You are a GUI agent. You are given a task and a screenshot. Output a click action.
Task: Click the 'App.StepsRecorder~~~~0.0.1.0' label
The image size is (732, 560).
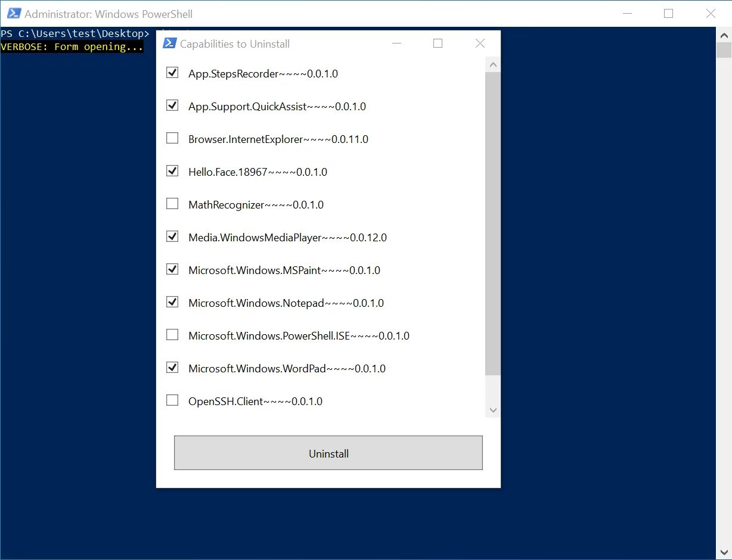click(263, 73)
